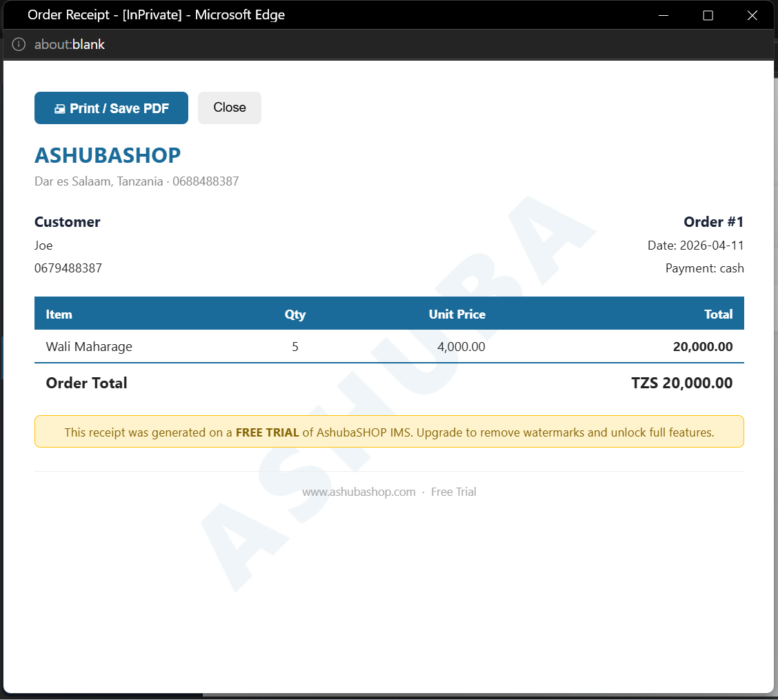The image size is (778, 700).
Task: Click the Order #1 label
Action: pyautogui.click(x=713, y=222)
